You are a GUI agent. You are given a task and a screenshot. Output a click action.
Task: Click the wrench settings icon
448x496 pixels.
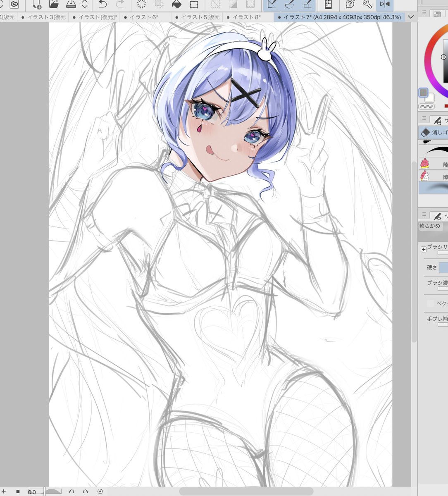[x=367, y=5]
